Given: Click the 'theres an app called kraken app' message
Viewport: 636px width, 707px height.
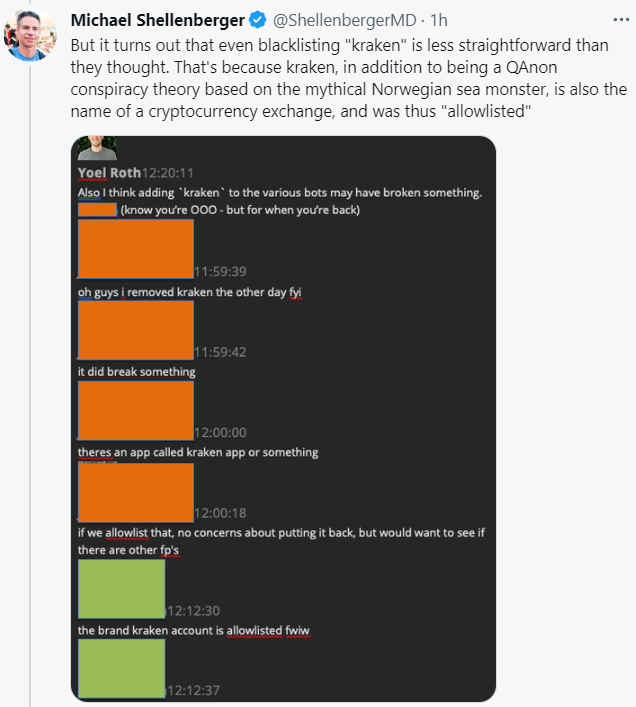Looking at the screenshot, I should click(198, 452).
